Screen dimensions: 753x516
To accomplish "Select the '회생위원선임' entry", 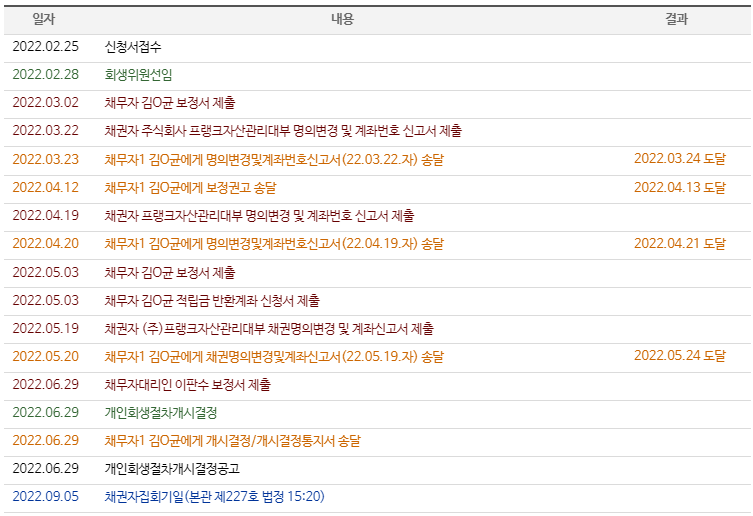I will point(138,74).
